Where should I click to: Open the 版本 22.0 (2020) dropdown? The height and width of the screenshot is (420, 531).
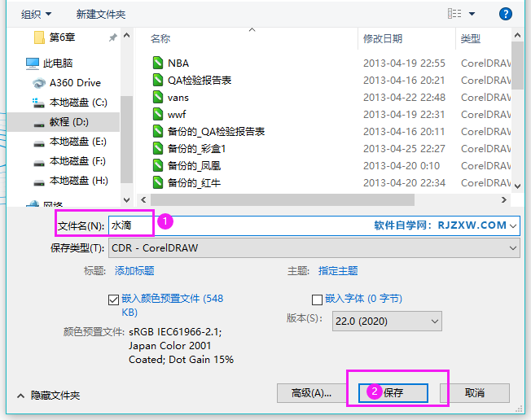click(385, 321)
